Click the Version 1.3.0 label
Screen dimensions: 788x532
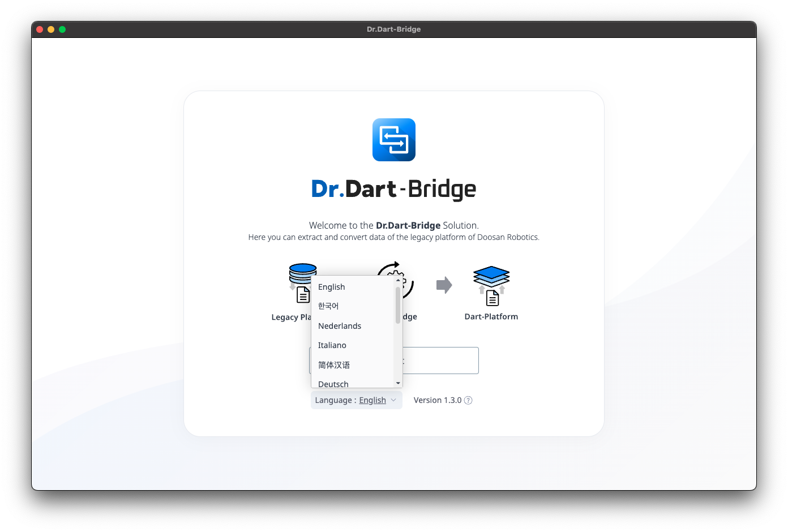pyautogui.click(x=437, y=400)
